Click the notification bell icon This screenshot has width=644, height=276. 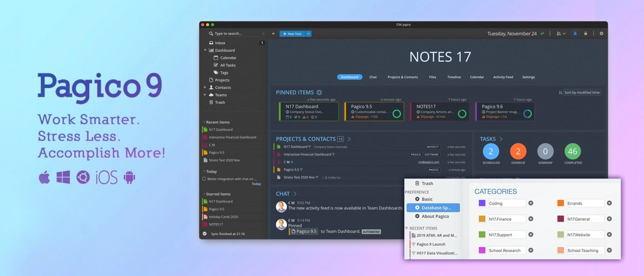(575, 34)
